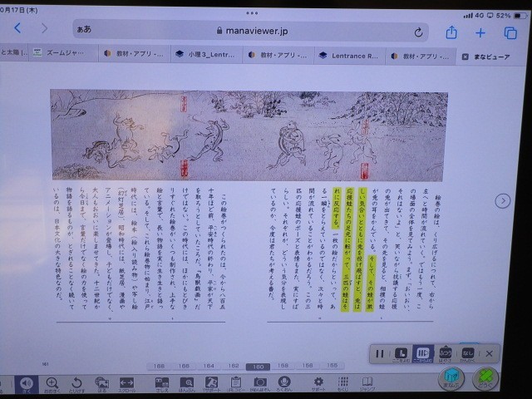
Task: Switch to the Lentrance R... tab
Action: (351, 55)
